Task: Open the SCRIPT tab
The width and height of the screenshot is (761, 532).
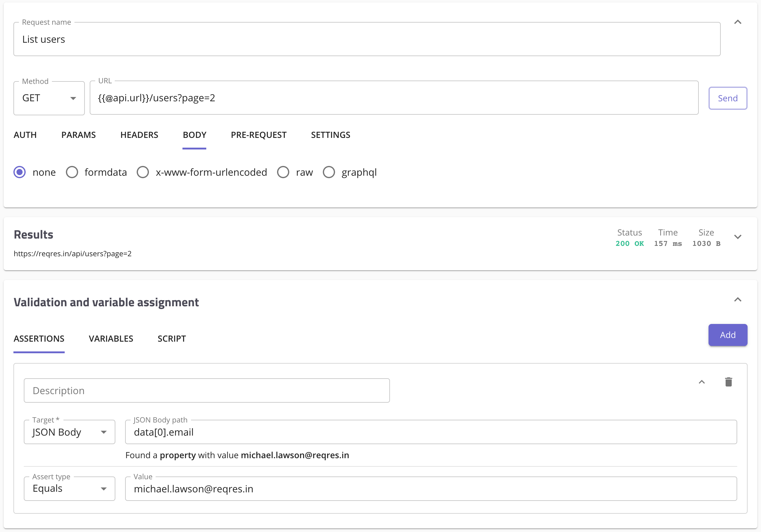Action: pos(172,339)
